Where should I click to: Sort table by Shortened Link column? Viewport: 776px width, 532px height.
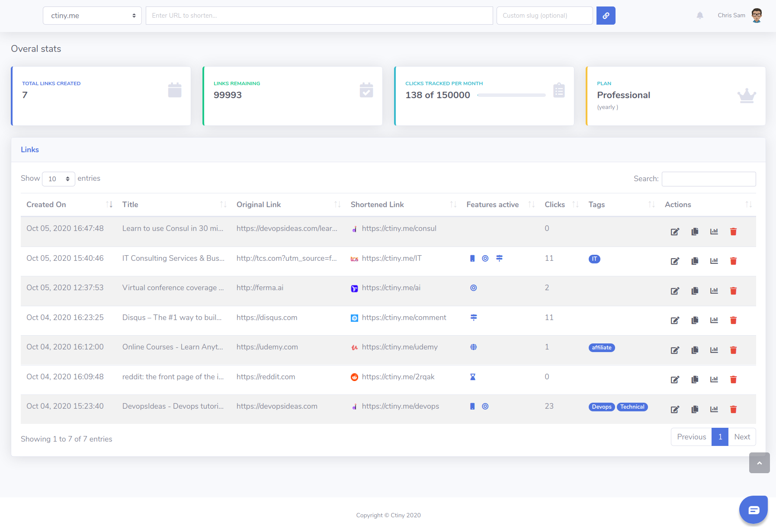click(403, 205)
